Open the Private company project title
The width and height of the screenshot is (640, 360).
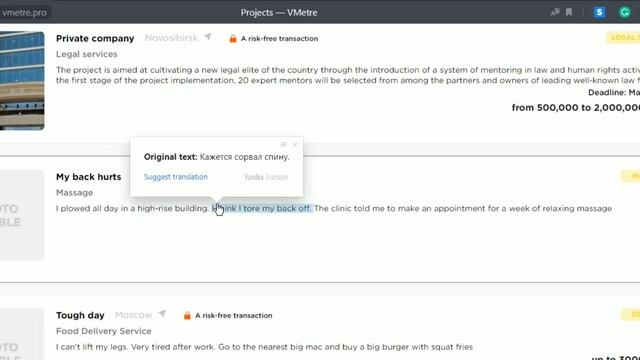(x=95, y=38)
